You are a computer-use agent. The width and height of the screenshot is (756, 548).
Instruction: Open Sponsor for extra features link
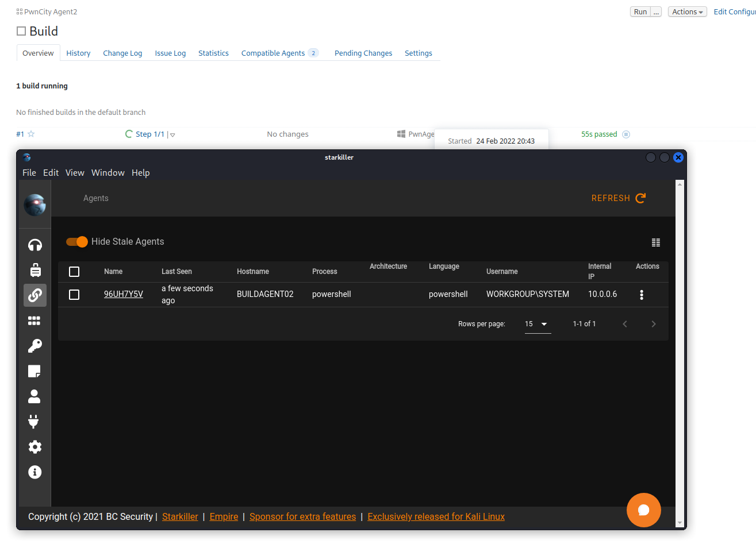click(x=302, y=516)
